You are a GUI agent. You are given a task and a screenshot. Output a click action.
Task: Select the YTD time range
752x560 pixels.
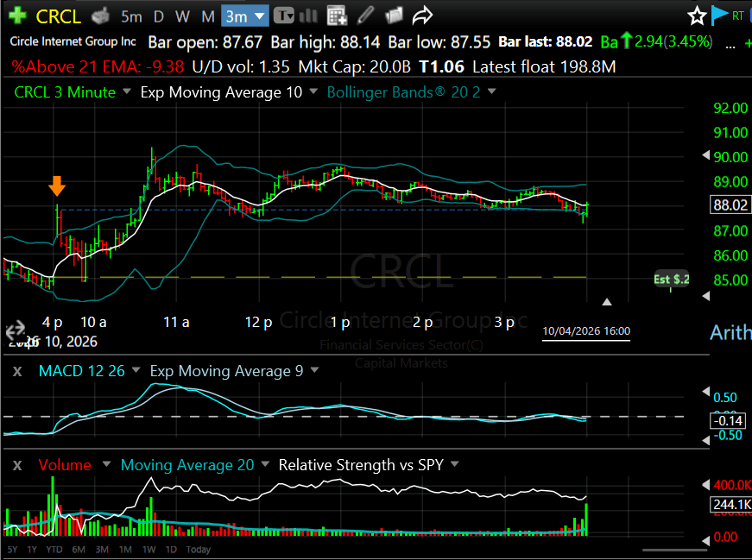coord(54,550)
